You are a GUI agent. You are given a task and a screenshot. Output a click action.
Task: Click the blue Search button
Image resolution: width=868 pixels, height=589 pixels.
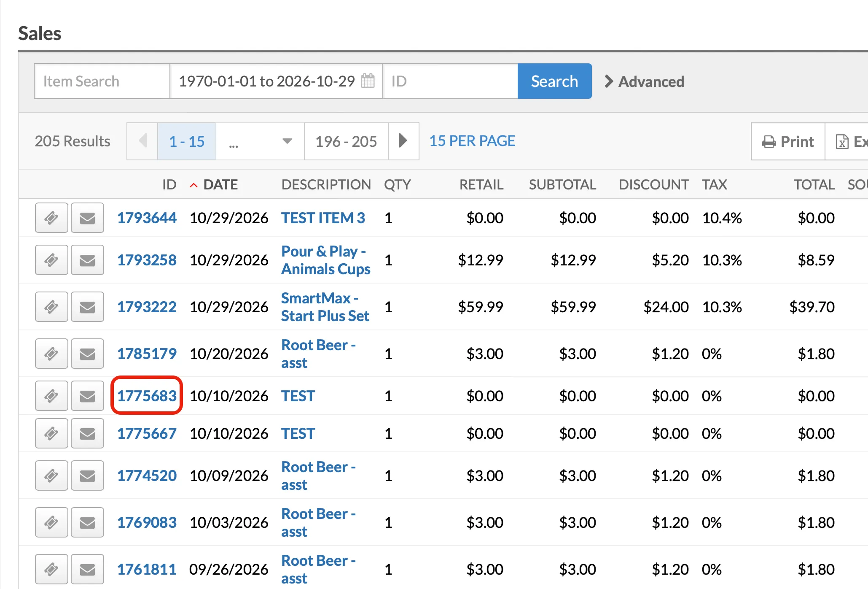click(554, 81)
